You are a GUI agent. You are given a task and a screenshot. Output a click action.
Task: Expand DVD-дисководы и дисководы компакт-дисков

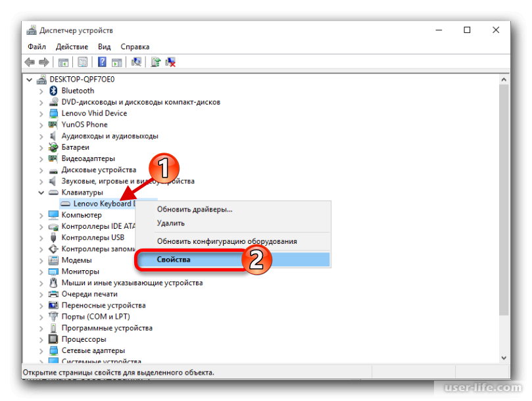point(41,103)
